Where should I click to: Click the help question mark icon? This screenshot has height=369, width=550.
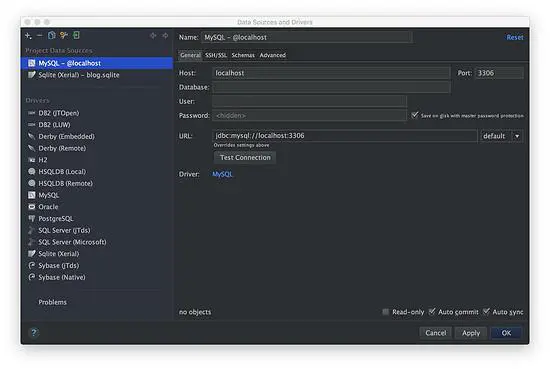click(x=34, y=332)
